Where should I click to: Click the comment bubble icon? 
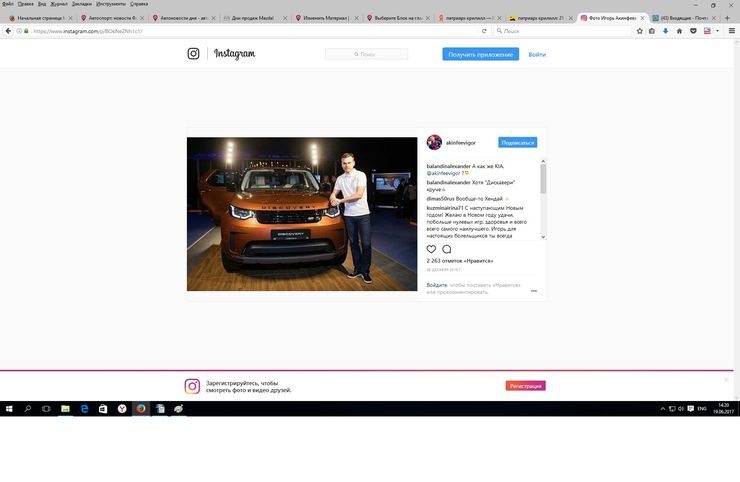coord(446,249)
